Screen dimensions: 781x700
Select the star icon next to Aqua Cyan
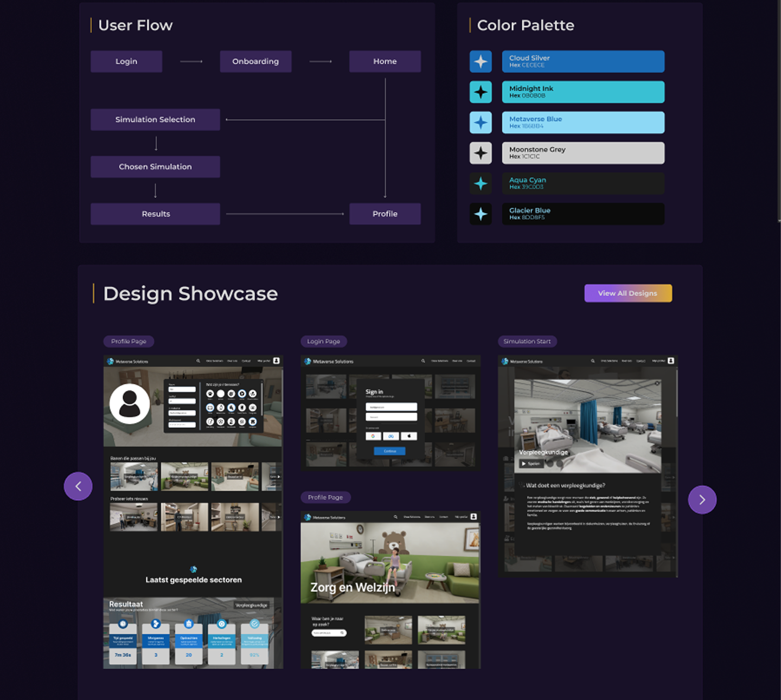[x=481, y=184]
